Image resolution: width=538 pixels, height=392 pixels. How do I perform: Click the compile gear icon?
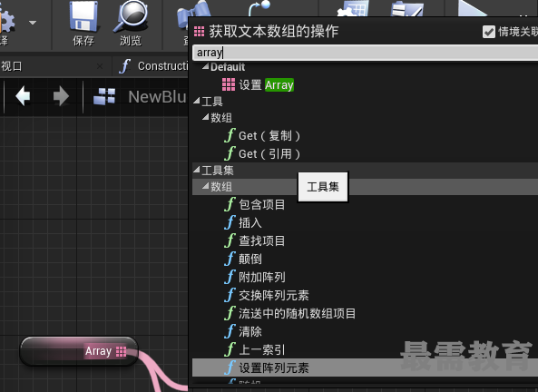[x=7, y=21]
